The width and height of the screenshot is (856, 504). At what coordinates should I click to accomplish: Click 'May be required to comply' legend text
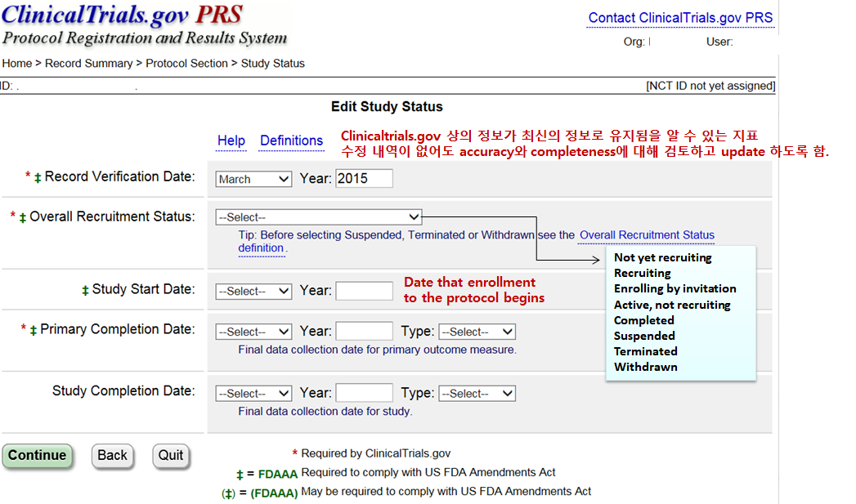pos(446,492)
